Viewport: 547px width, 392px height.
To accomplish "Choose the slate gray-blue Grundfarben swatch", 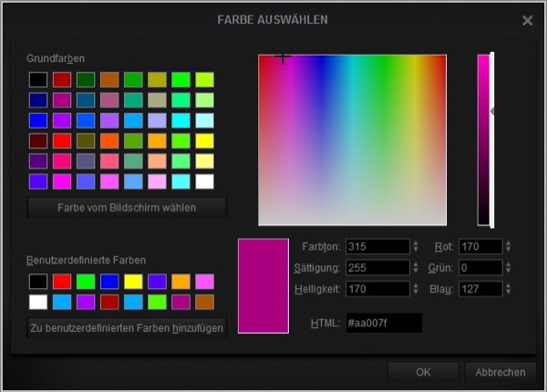I will tap(86, 161).
